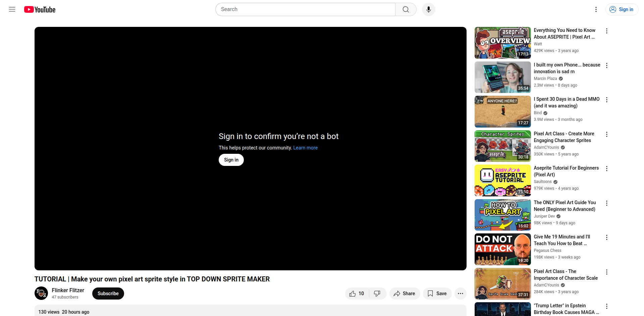Open Easy Aseprite Tutorial thumbnail
The image size is (644, 316).
point(502,180)
